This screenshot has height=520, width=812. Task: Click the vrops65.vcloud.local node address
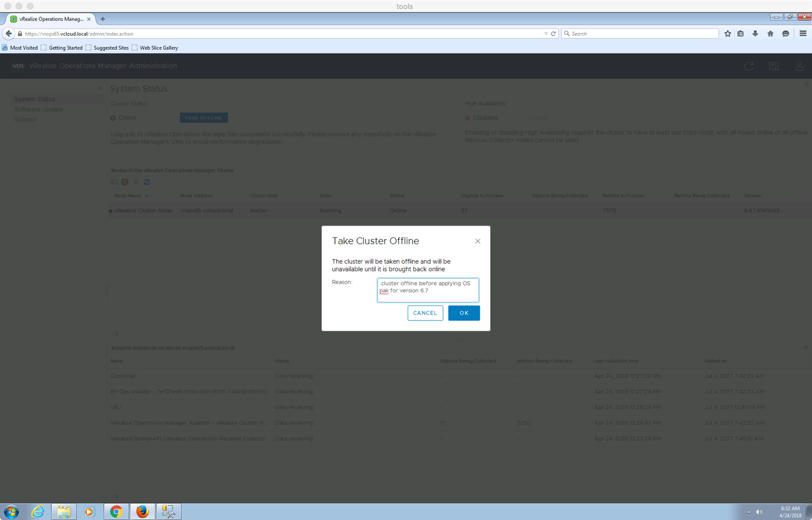pyautogui.click(x=207, y=211)
